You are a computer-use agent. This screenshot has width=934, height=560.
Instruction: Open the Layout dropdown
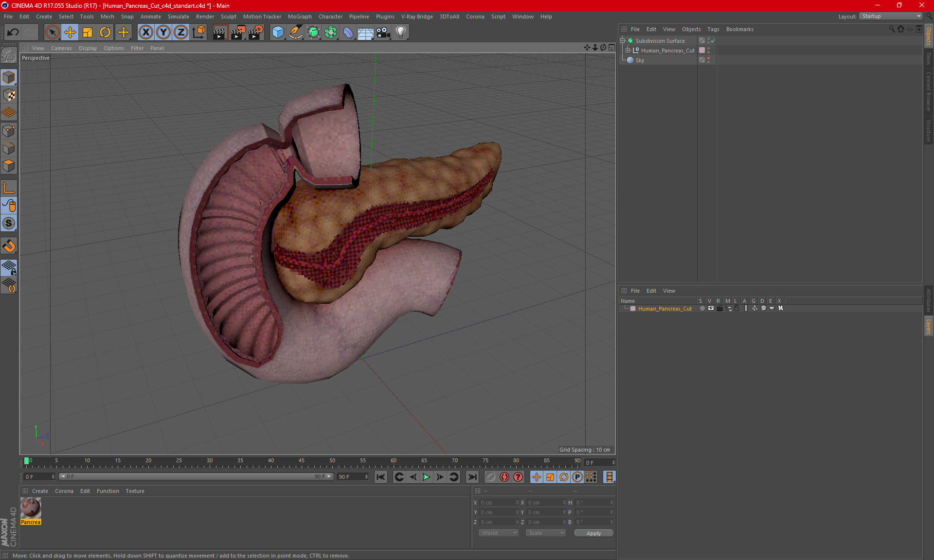coord(891,16)
